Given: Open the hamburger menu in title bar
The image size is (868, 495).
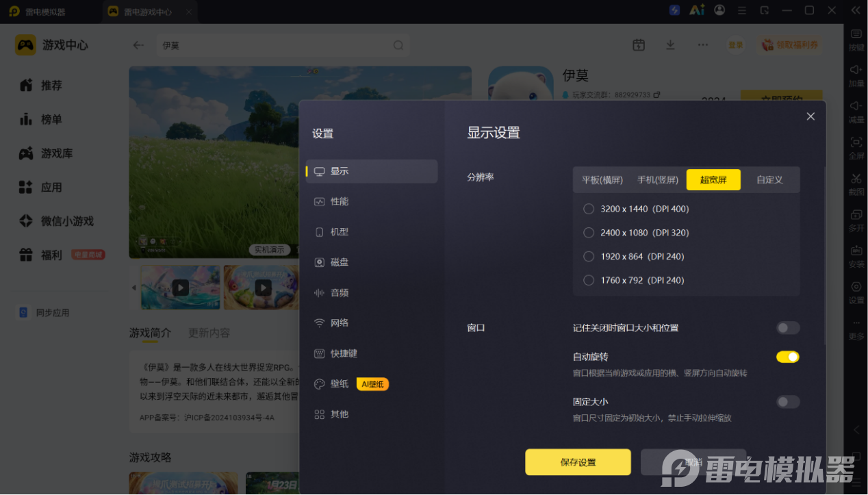Looking at the screenshot, I should 742,10.
